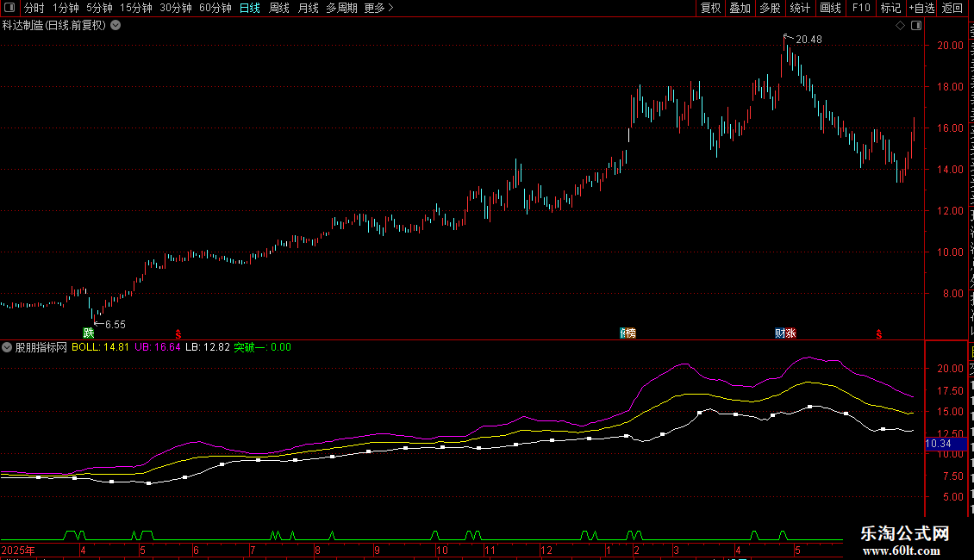Click the 突破一: 0.00 value label
Viewport: 974px width, 560px height.
coord(262,347)
